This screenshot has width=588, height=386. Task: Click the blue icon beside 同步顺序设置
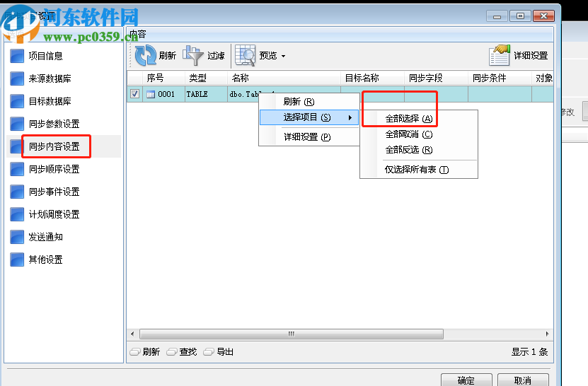pos(17,169)
